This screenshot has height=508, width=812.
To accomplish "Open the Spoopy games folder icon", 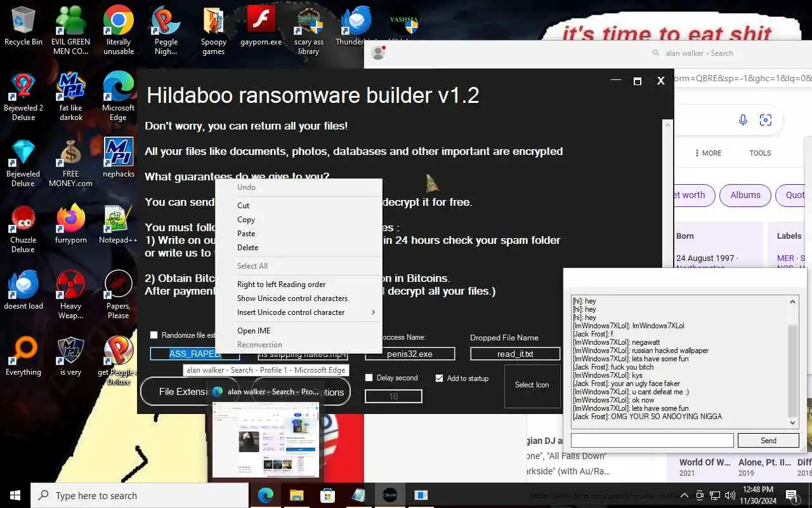I will coord(214,30).
